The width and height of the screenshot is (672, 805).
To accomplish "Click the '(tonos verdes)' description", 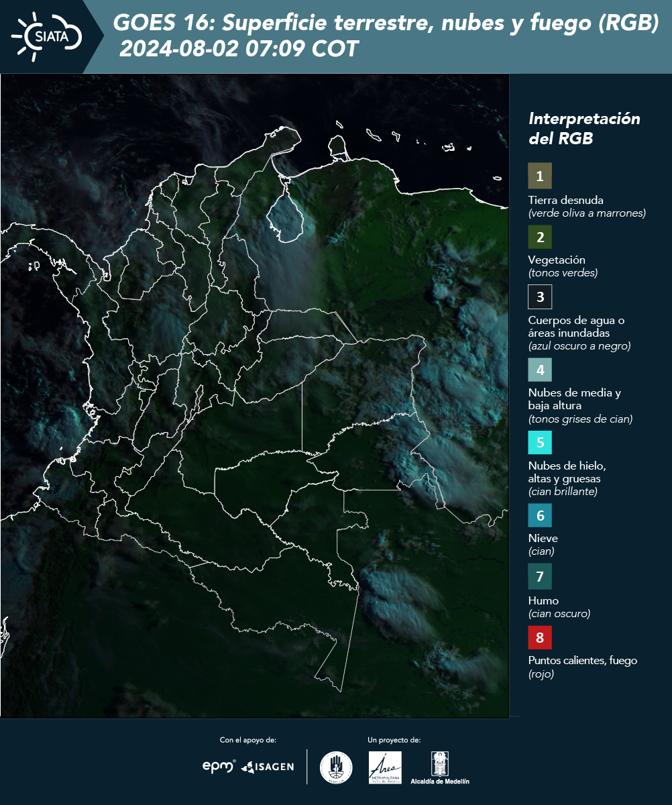I will pos(563,273).
